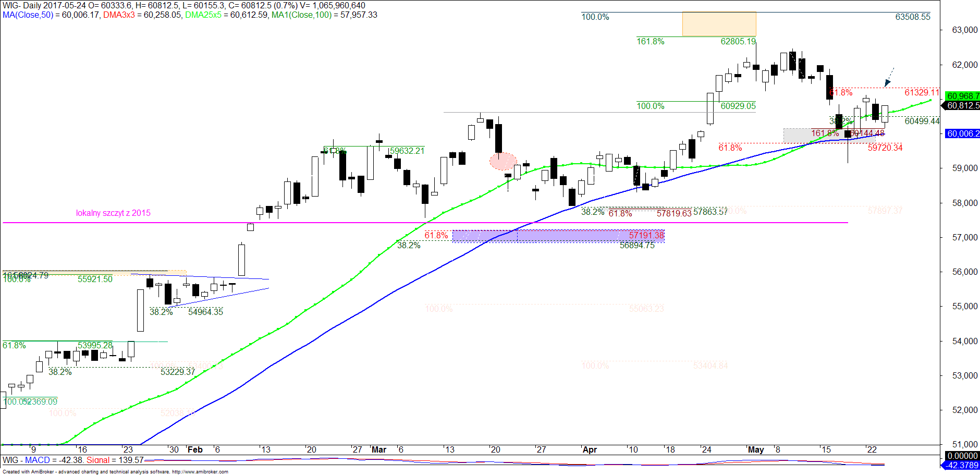Click the May marker on date axis
This screenshot has width=980, height=475.
755,449
